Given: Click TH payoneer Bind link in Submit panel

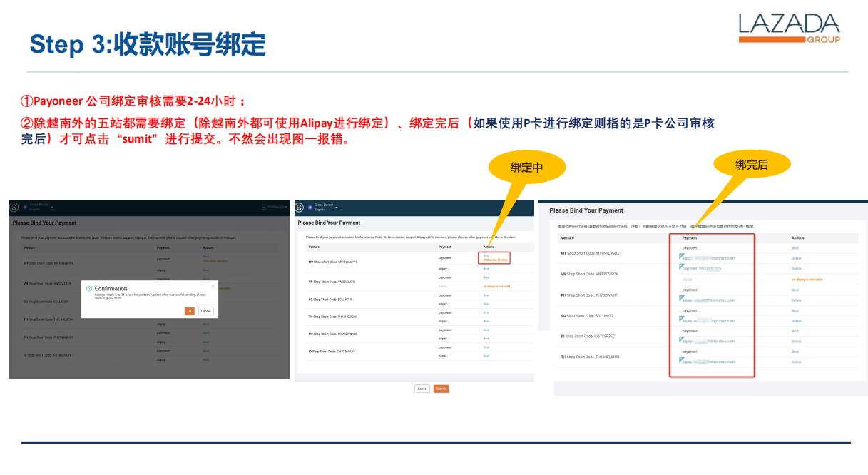Looking at the screenshot, I should tap(486, 312).
